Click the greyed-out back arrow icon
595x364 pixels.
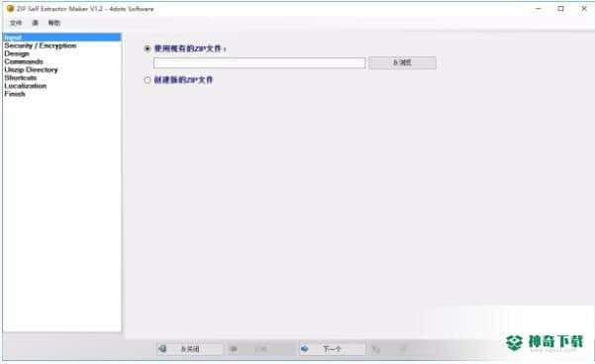(x=234, y=349)
